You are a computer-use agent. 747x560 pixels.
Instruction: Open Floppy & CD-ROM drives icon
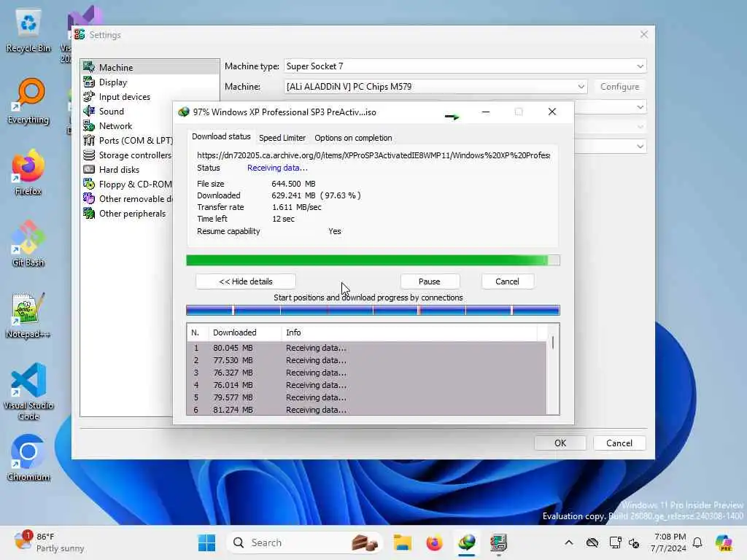click(x=89, y=184)
